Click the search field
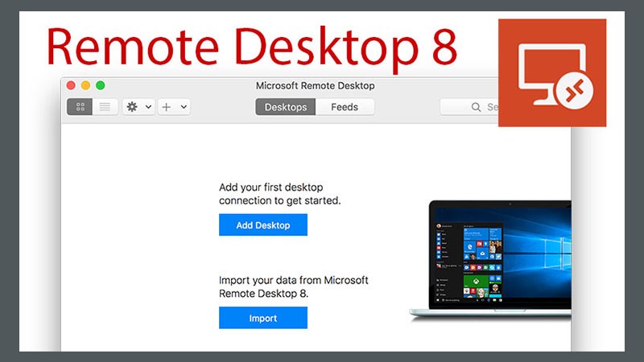644x362 pixels. tap(469, 107)
